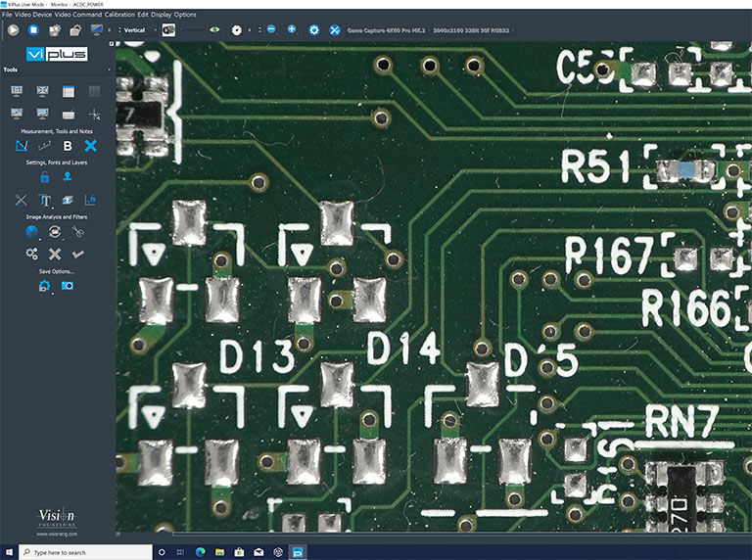The width and height of the screenshot is (752, 560).
Task: Open settings with the blue gear icon
Action: [x=314, y=30]
